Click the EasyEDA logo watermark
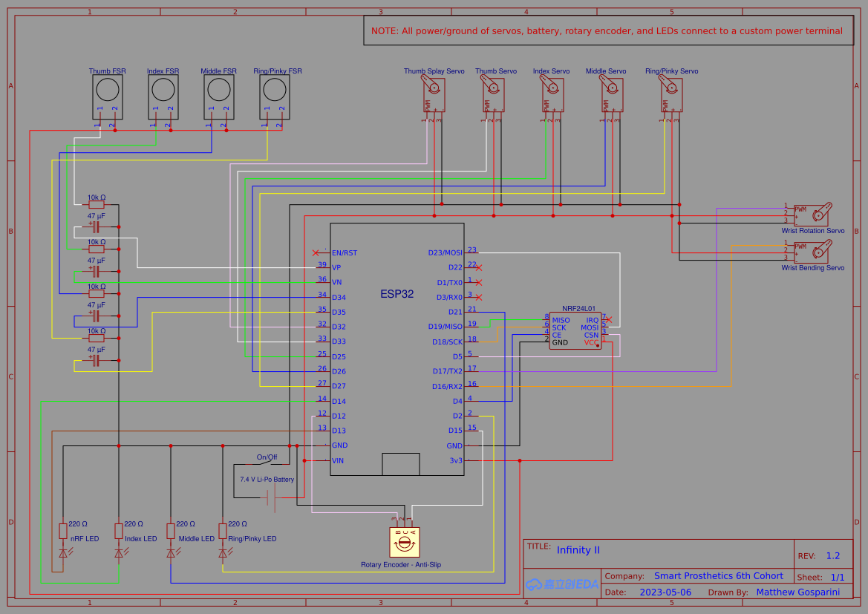This screenshot has height=614, width=868. [561, 584]
